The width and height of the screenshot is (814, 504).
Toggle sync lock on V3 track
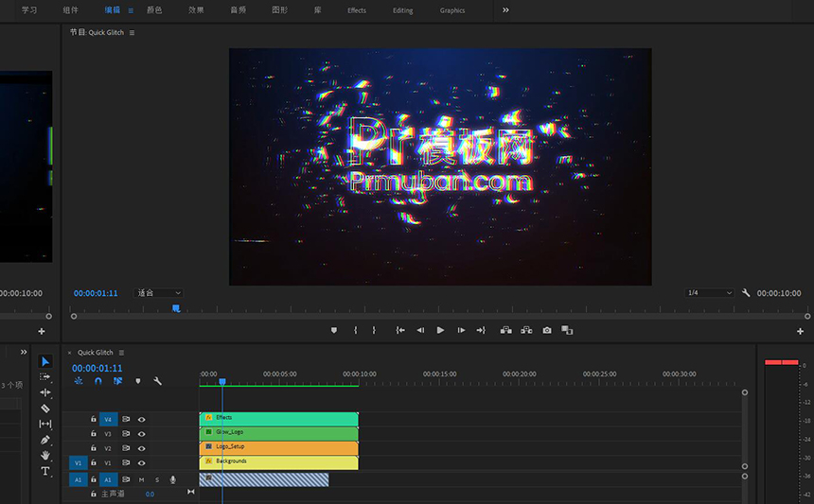click(x=126, y=434)
